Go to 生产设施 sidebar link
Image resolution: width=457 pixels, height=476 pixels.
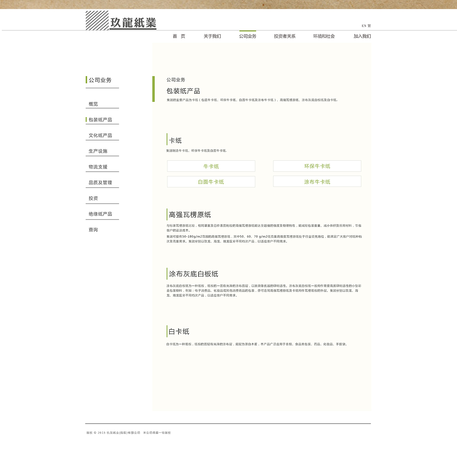point(98,151)
